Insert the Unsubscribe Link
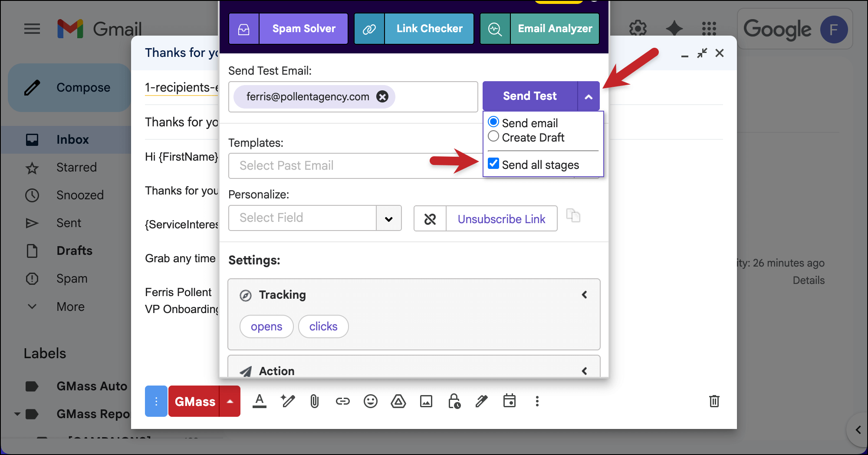Screen dimensions: 868x455 point(501,219)
